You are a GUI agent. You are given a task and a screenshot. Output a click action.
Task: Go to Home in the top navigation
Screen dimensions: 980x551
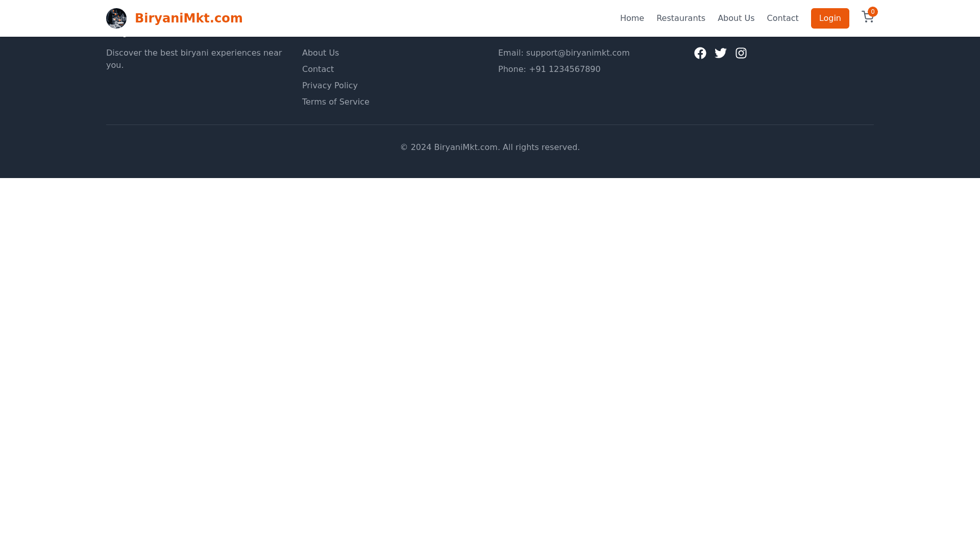(x=632, y=18)
